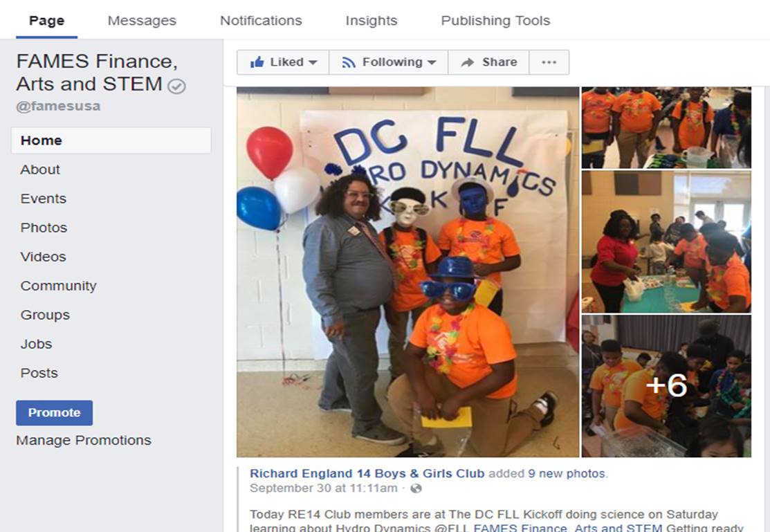Viewport: 770px width, 532px height.
Task: Click the Following feed icon
Action: (x=348, y=62)
